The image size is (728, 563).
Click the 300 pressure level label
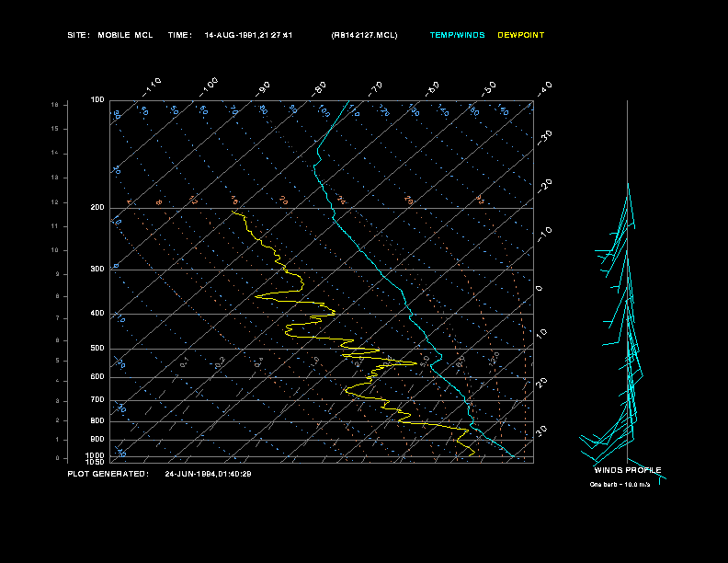(x=97, y=269)
